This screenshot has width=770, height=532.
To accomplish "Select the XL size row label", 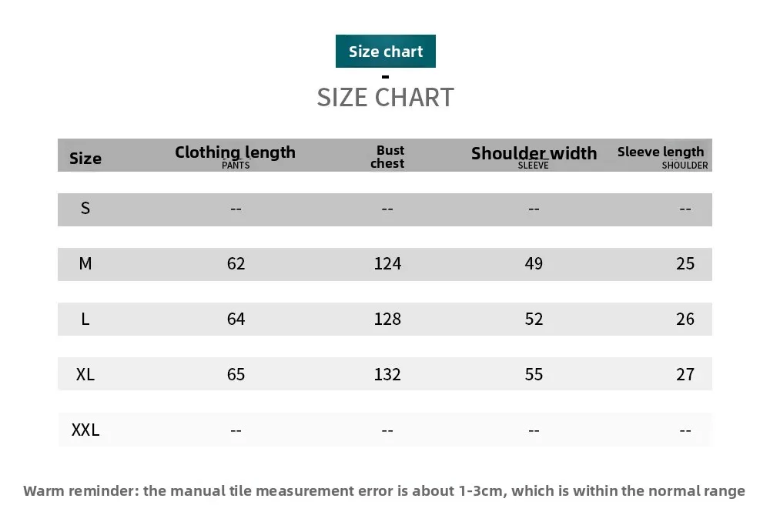I will (x=85, y=374).
